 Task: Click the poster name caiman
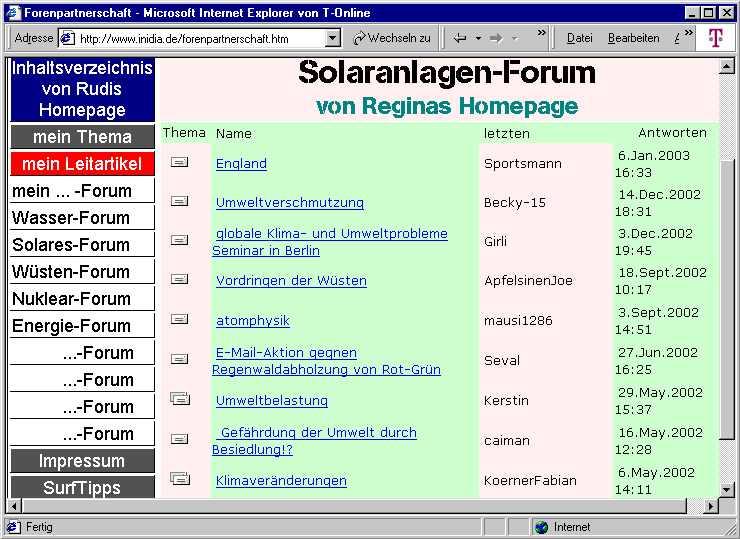[506, 440]
